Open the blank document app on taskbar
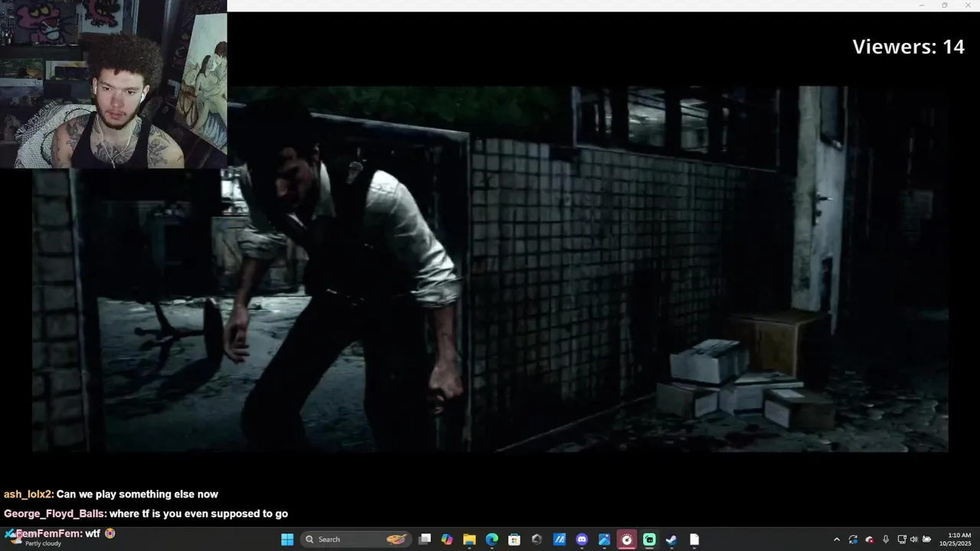The height and width of the screenshot is (551, 980). click(x=694, y=540)
